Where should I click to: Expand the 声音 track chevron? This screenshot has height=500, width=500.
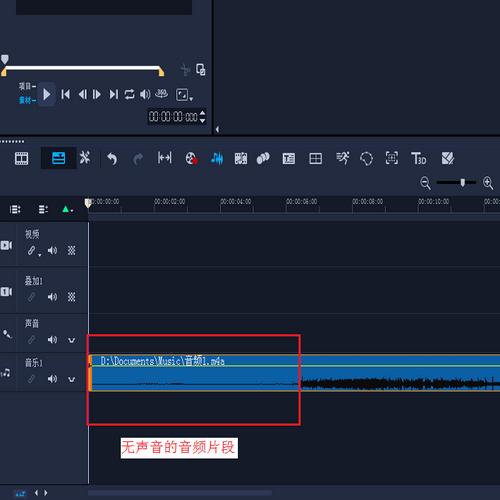click(71, 340)
